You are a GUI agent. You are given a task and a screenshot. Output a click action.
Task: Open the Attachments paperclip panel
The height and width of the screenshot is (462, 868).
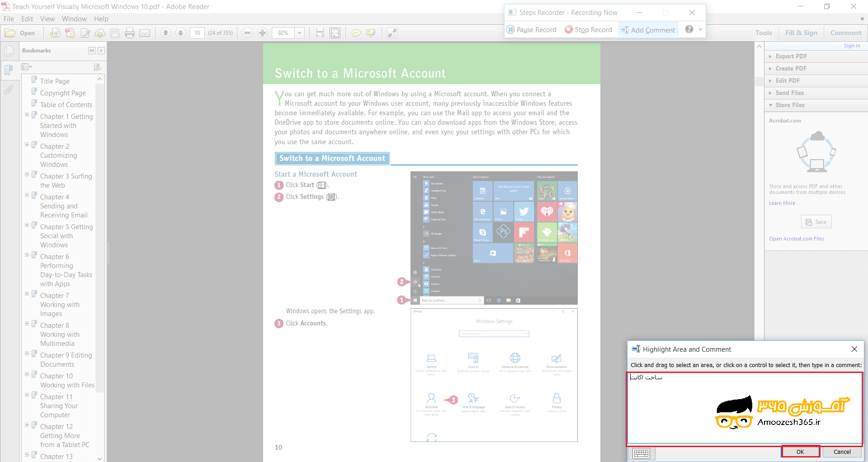click(8, 90)
